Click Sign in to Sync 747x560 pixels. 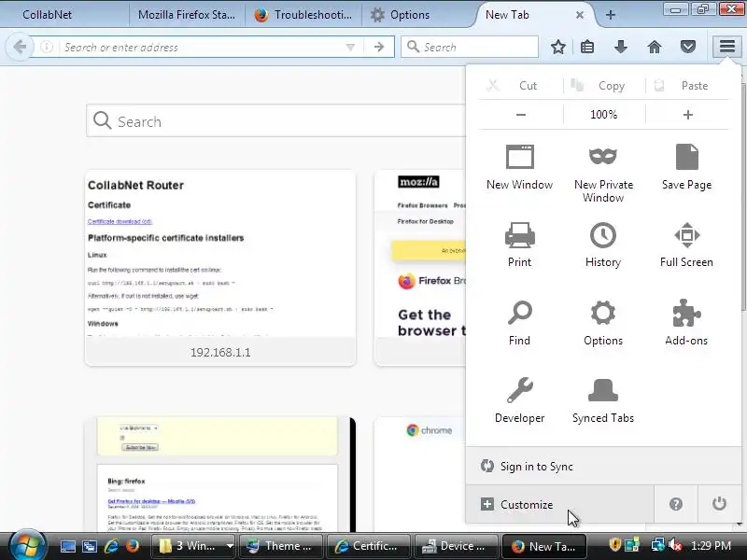(x=603, y=466)
